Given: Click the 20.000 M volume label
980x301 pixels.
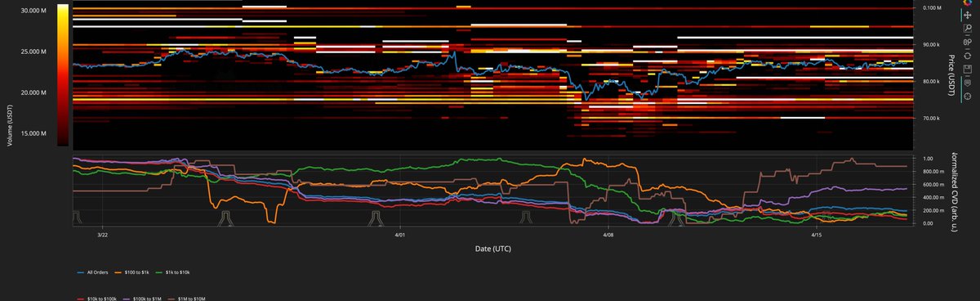Looking at the screenshot, I should pos(34,92).
